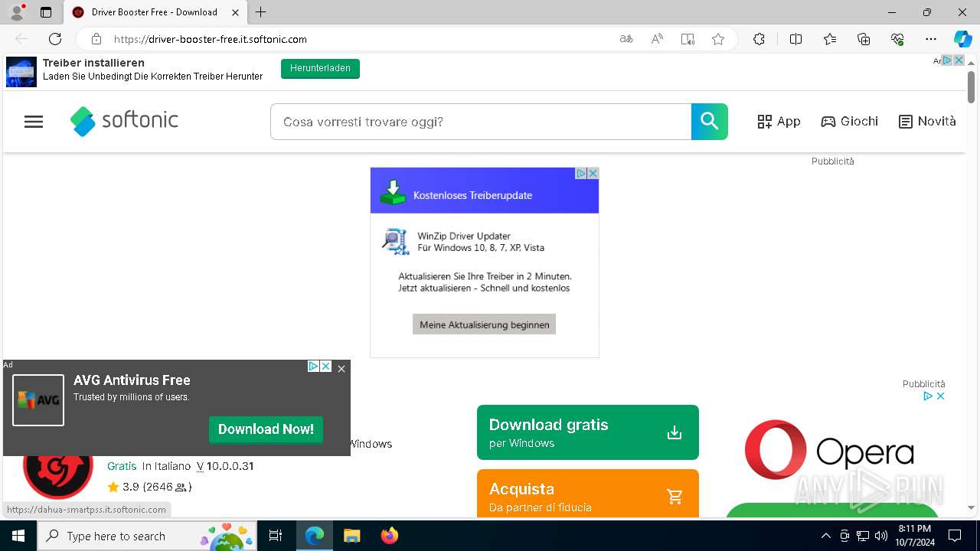Open the Extensions puzzle icon
980x551 pixels.
click(759, 39)
